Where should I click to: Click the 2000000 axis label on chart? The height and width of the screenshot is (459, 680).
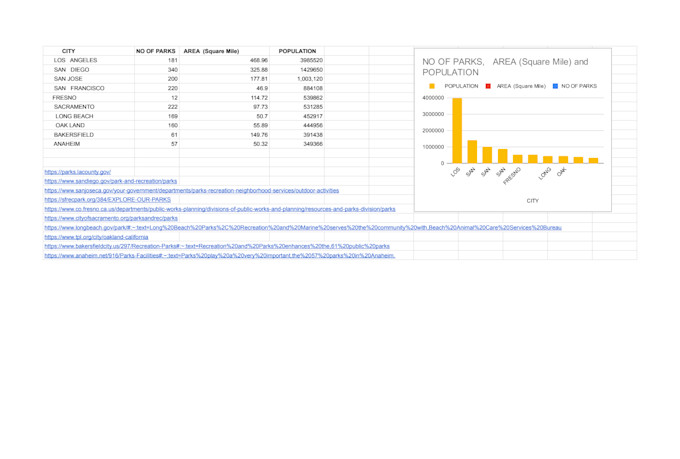coord(433,131)
